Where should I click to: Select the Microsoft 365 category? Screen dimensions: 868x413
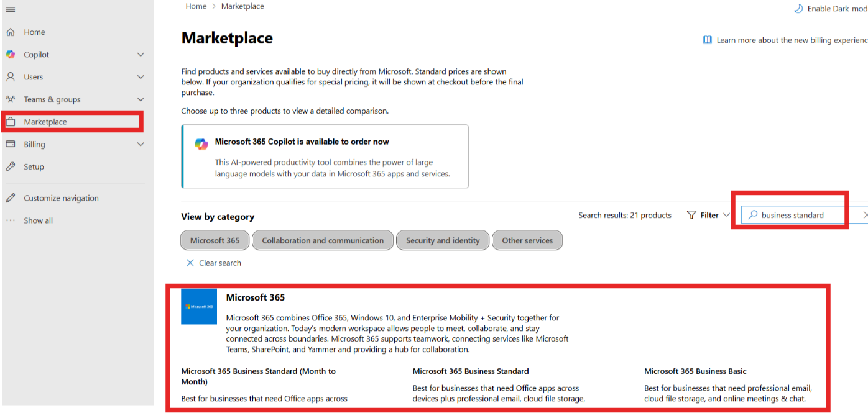point(215,240)
